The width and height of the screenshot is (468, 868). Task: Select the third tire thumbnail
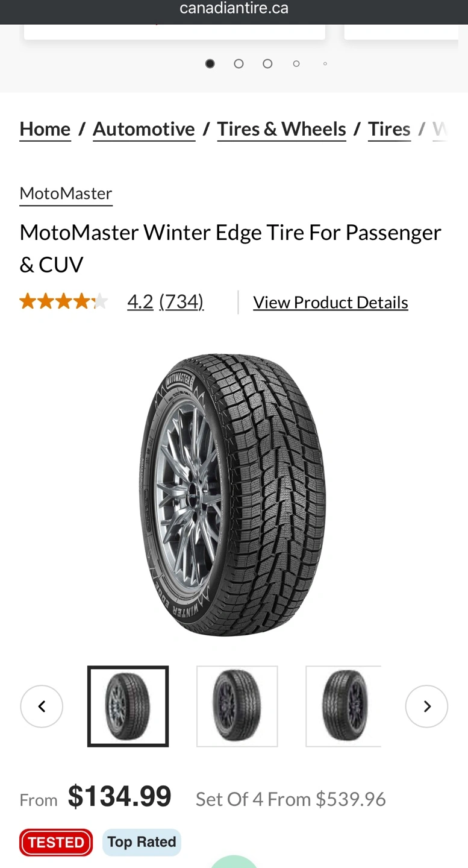click(343, 706)
